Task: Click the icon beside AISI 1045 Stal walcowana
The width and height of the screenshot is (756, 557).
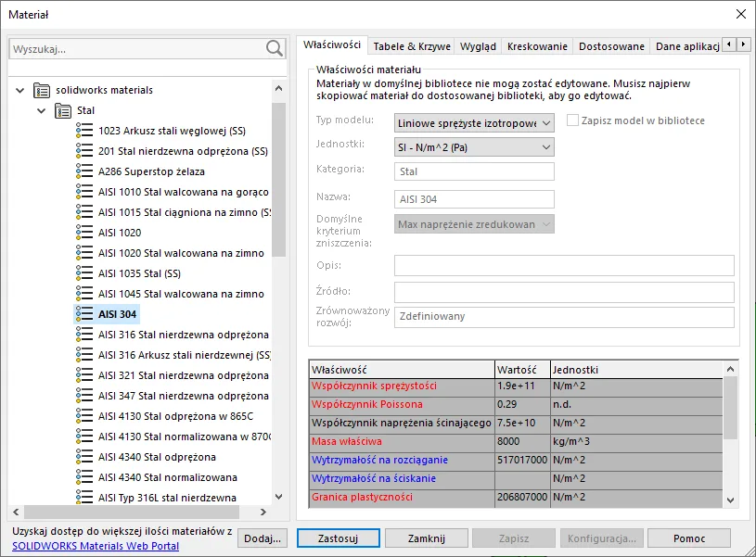Action: pyautogui.click(x=83, y=294)
